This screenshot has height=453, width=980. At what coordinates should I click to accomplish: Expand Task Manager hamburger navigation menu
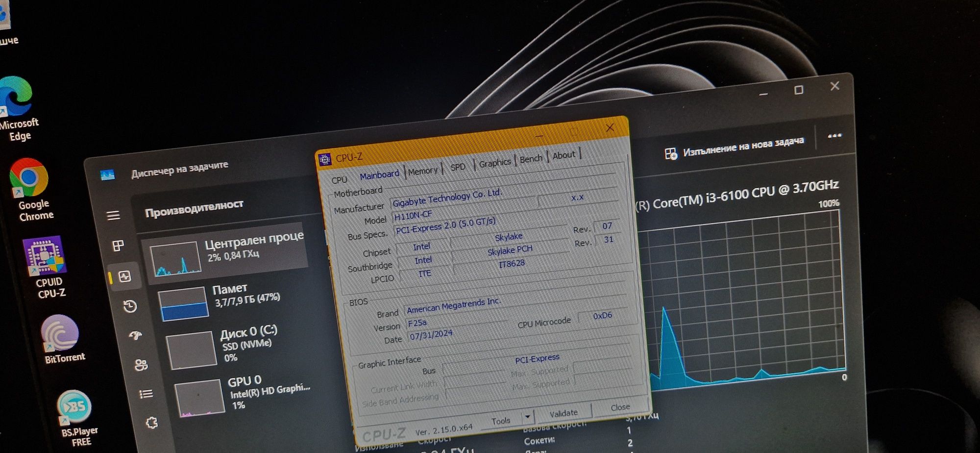click(x=113, y=215)
